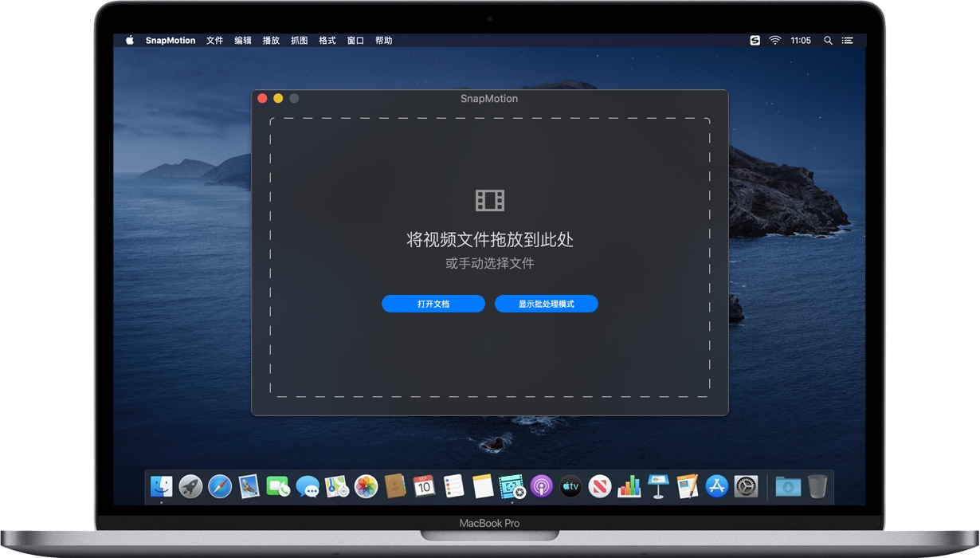Viewport: 980px width, 558px height.
Task: Open Podcasts from the Dock
Action: [x=540, y=486]
